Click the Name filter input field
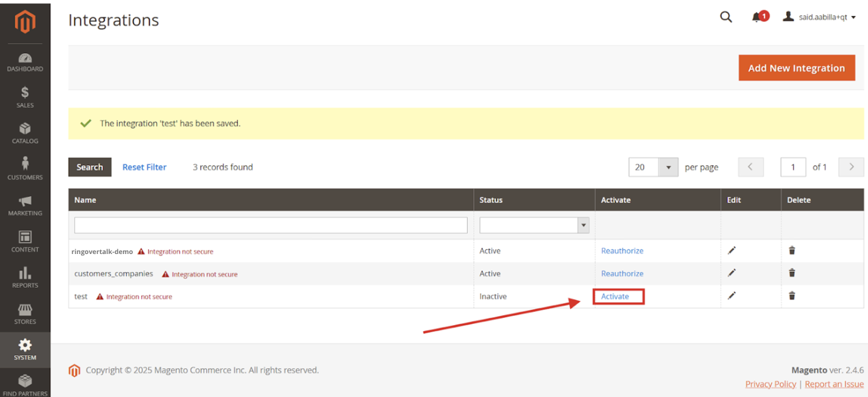 [271, 225]
